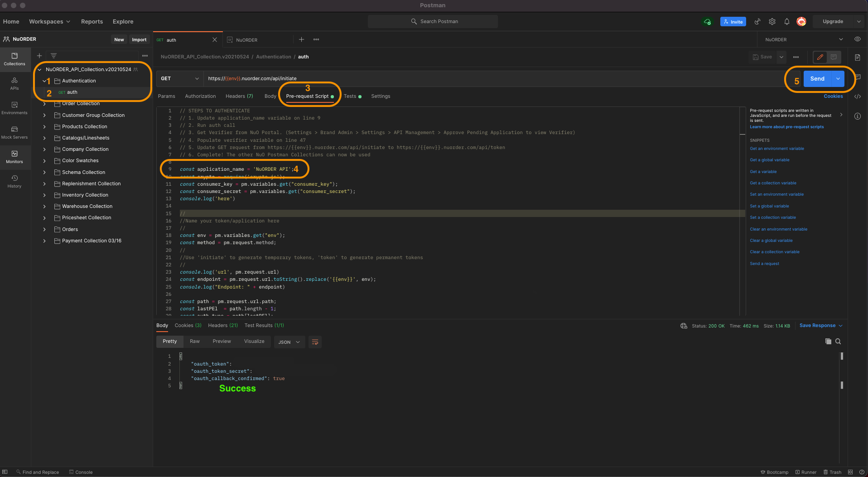Screen dimensions: 868x477
Task: Switch to the Headers (7) request tab
Action: pyautogui.click(x=239, y=96)
